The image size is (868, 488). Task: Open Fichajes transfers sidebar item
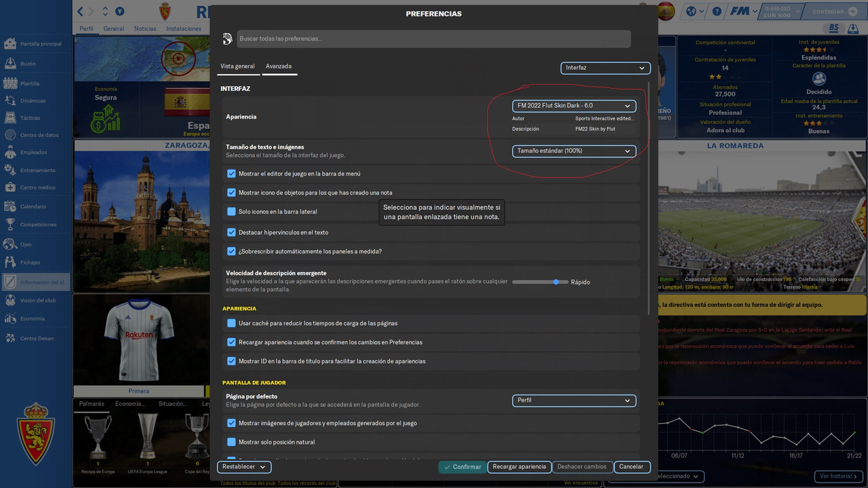pos(36,262)
